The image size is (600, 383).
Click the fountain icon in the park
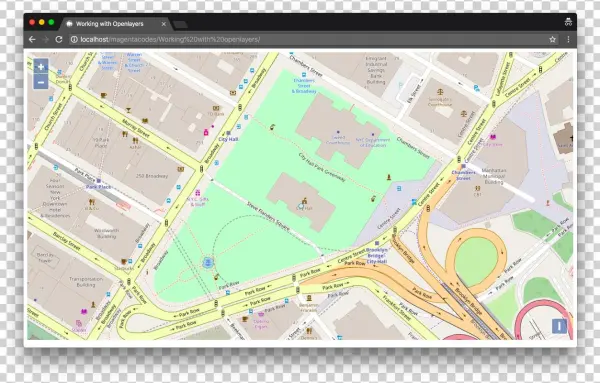click(x=208, y=262)
